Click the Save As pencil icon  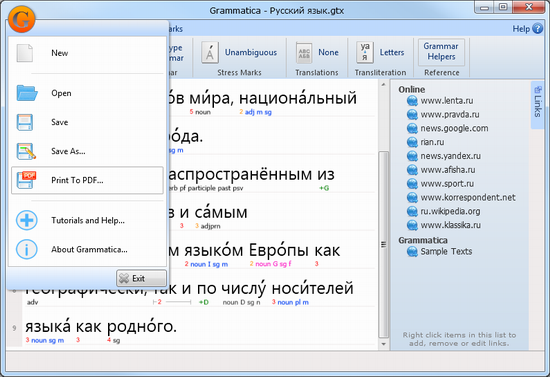pyautogui.click(x=26, y=151)
